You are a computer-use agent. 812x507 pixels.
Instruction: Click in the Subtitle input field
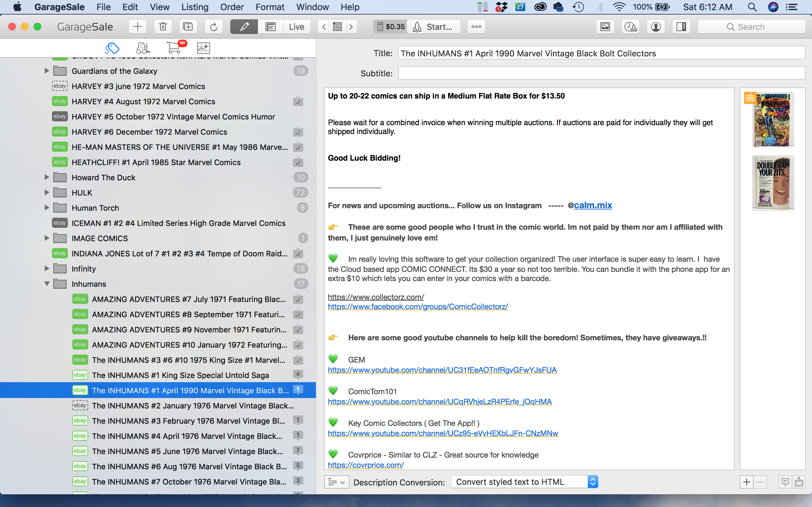tap(601, 73)
